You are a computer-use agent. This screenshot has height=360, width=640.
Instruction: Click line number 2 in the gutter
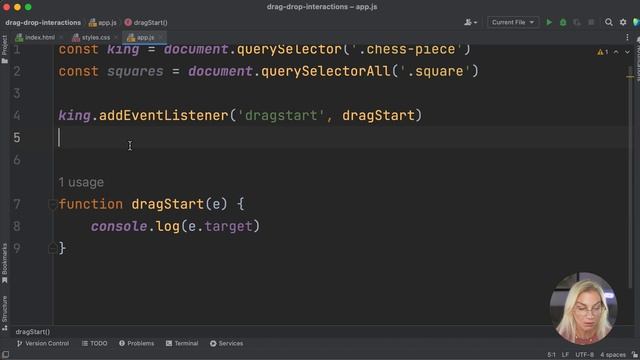click(x=17, y=71)
